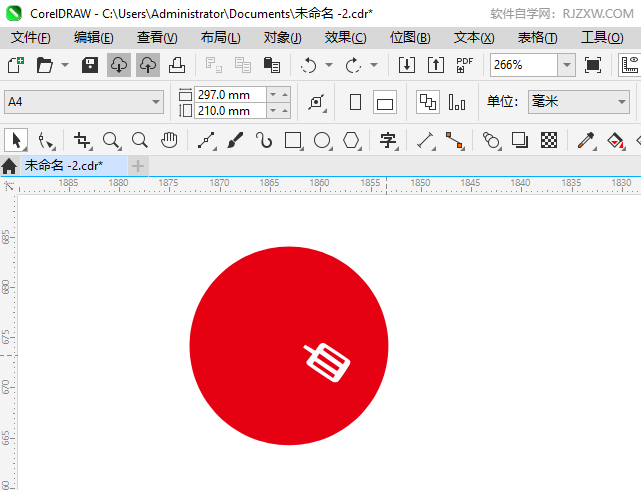Select the Crop tool

click(82, 141)
